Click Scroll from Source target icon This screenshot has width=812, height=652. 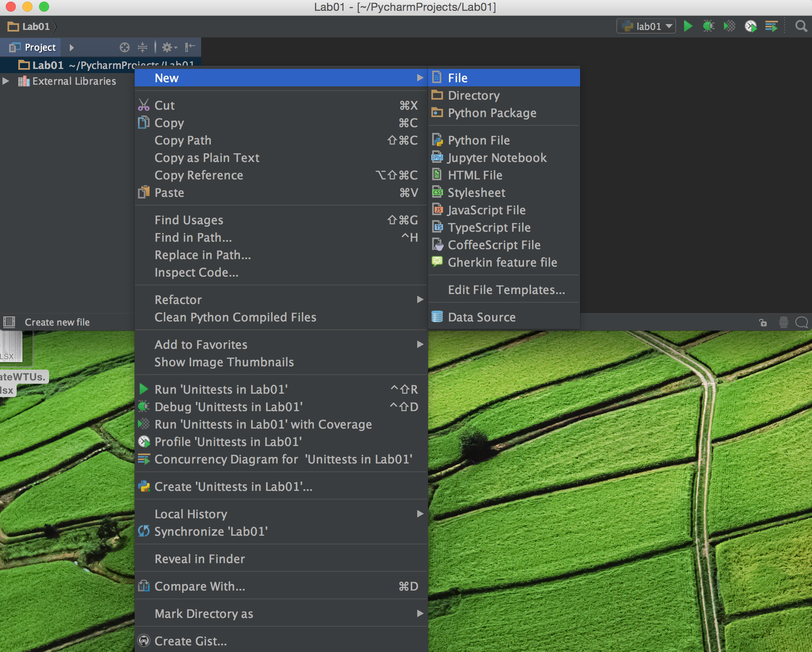[x=124, y=47]
